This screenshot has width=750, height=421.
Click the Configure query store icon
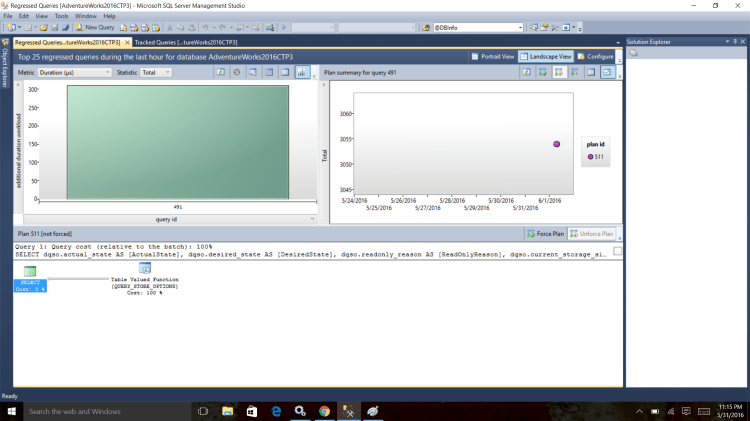[596, 57]
